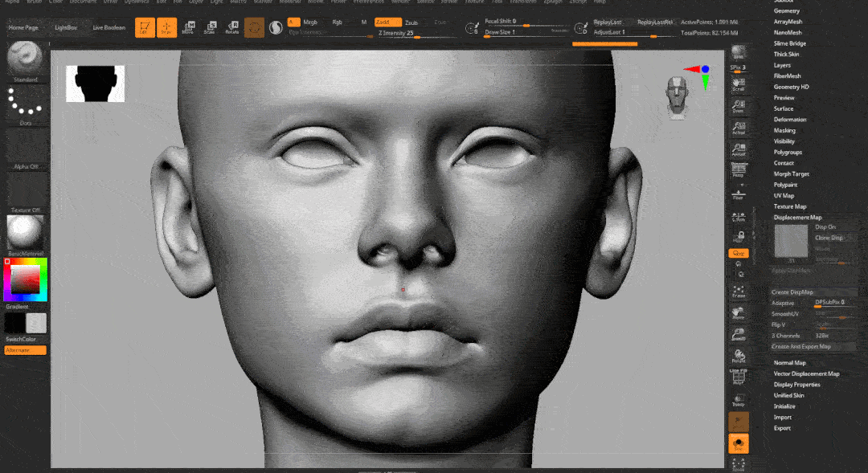The height and width of the screenshot is (473, 868).
Task: Switch to the Move tool
Action: pos(188,28)
